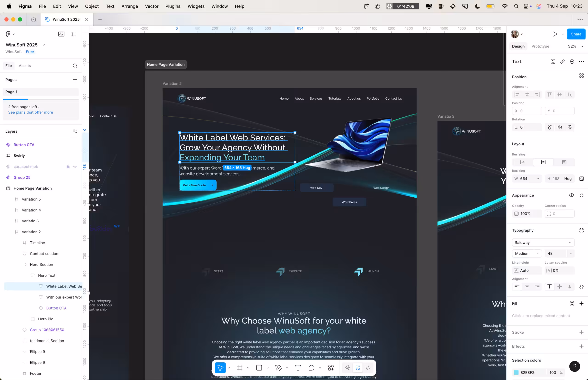Select the Hero Section layer
The width and height of the screenshot is (588, 380).
coord(42,264)
